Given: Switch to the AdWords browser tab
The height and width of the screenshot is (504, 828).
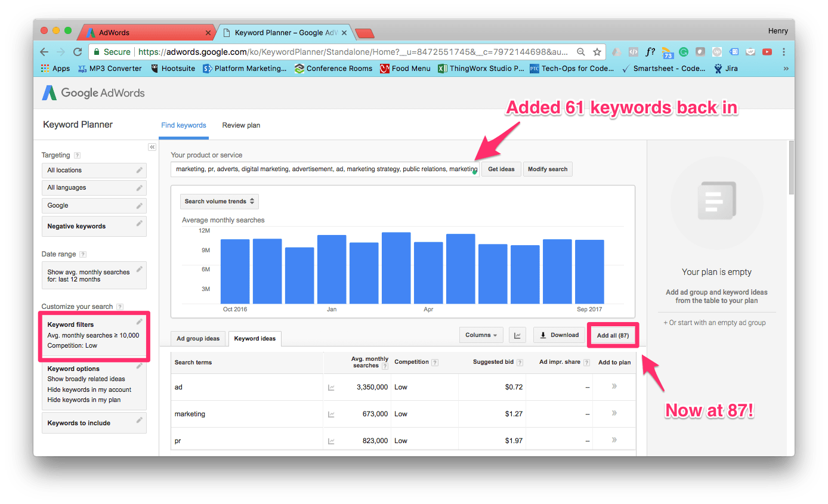Looking at the screenshot, I should coord(148,33).
